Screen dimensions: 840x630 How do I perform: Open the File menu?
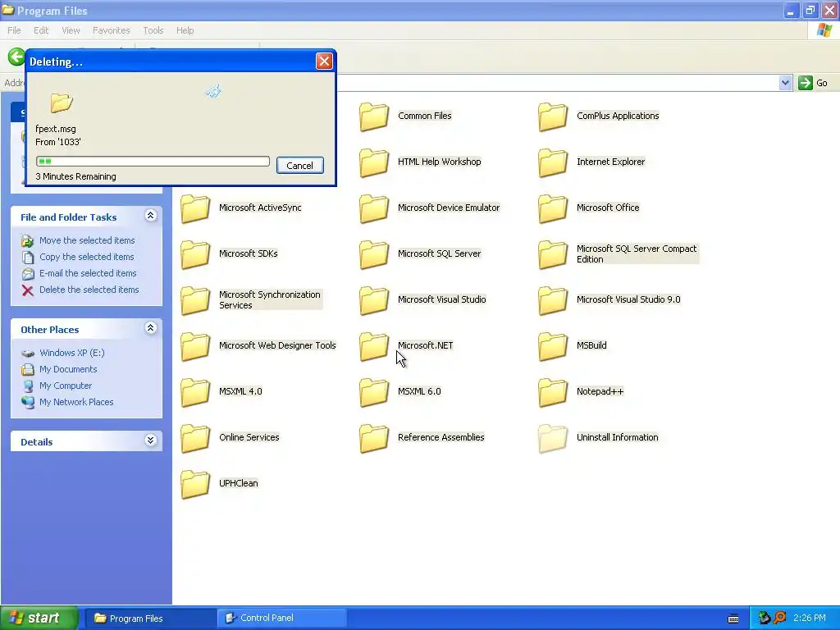14,30
